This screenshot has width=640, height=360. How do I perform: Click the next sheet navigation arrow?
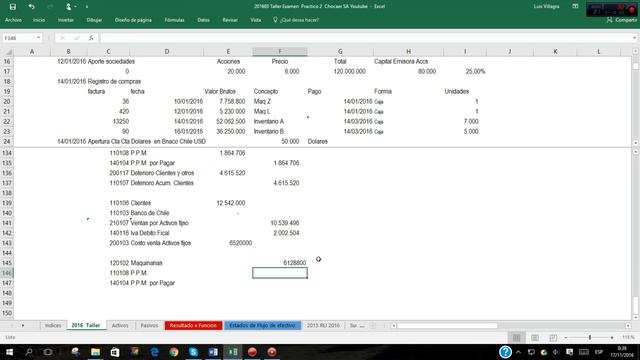(x=22, y=325)
